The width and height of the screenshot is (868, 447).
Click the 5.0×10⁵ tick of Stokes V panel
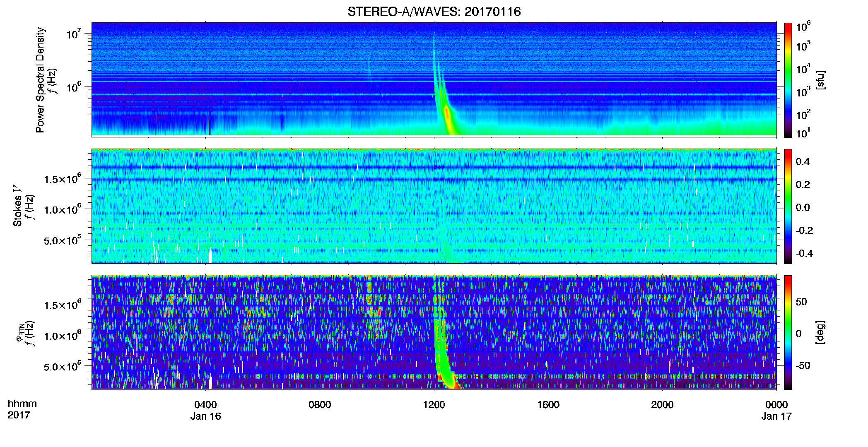[63, 240]
